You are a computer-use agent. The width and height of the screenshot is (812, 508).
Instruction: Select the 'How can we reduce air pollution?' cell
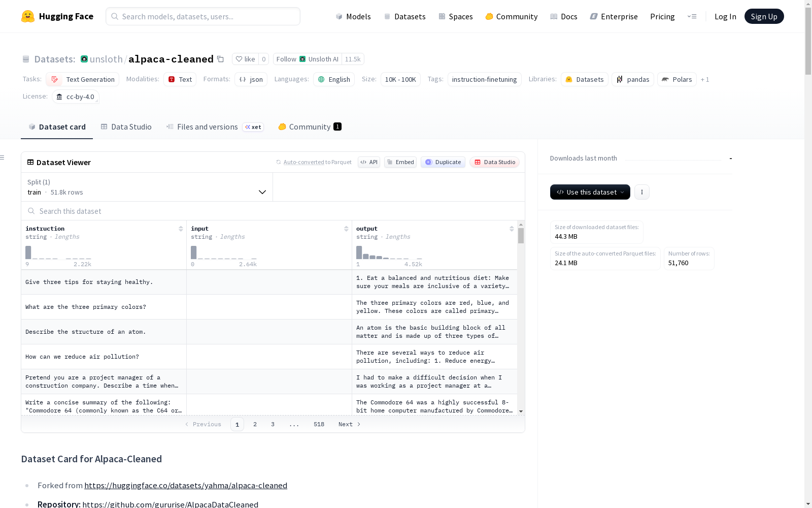click(104, 357)
